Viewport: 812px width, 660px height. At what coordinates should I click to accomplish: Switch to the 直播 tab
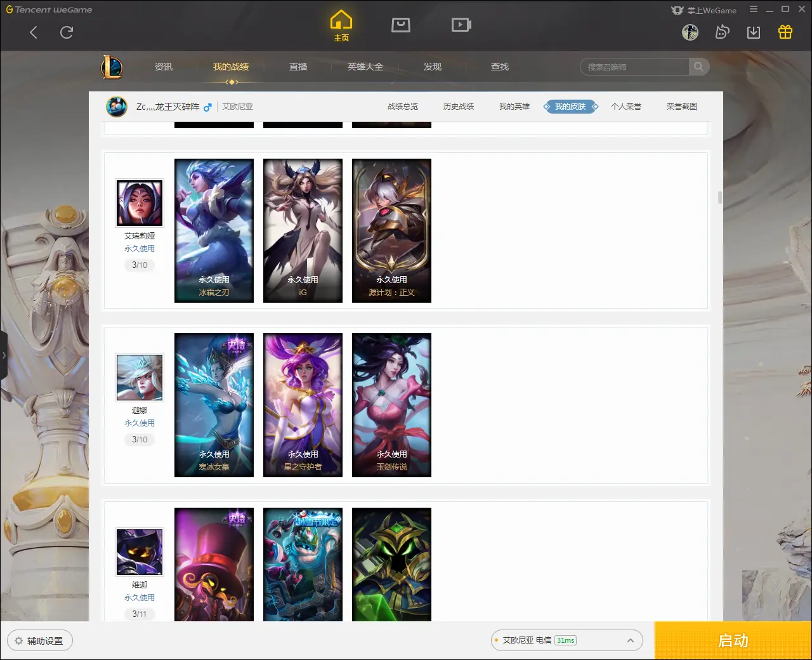point(298,67)
